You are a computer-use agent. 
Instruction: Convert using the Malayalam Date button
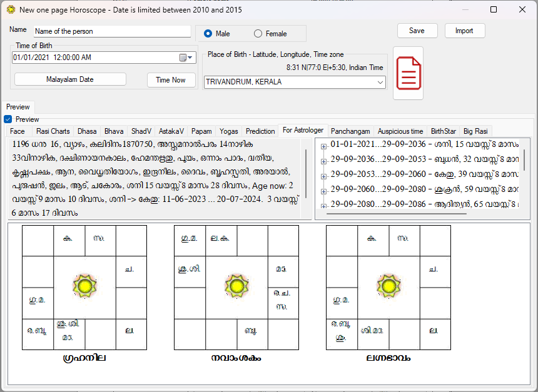69,79
